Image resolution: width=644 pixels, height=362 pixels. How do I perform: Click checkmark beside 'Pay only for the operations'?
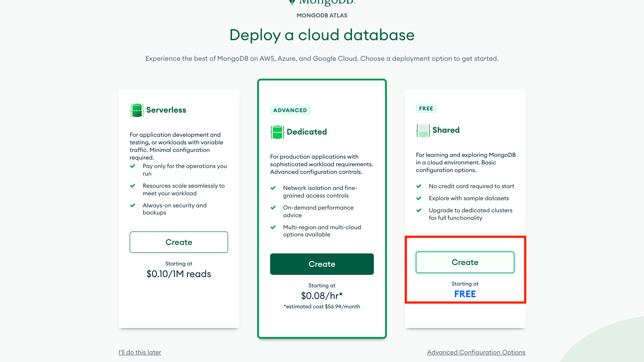[133, 166]
